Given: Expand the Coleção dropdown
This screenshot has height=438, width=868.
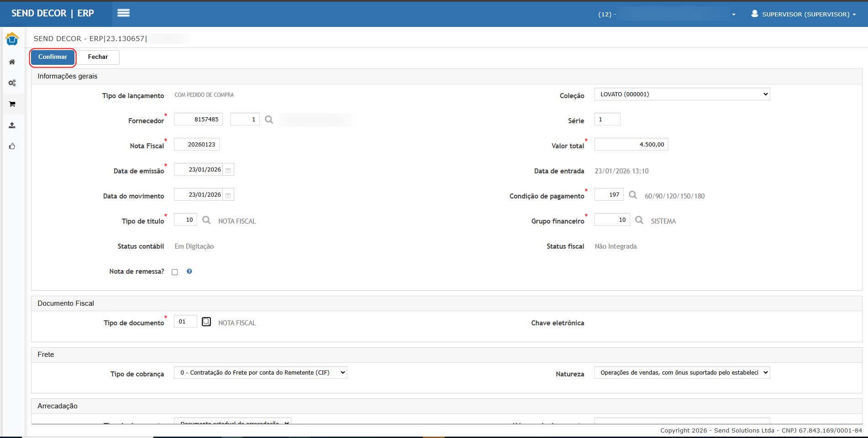Looking at the screenshot, I should pos(682,94).
